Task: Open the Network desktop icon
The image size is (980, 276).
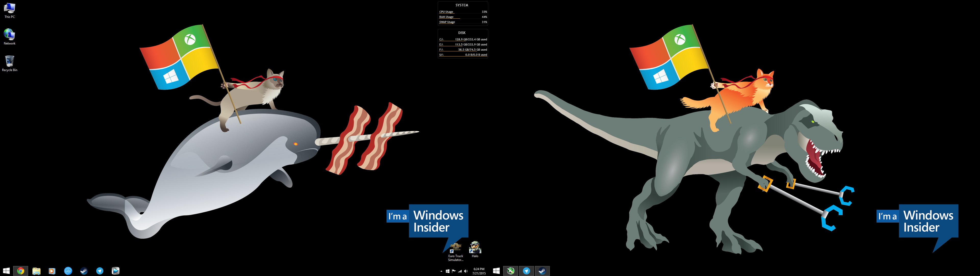Action: point(9,37)
